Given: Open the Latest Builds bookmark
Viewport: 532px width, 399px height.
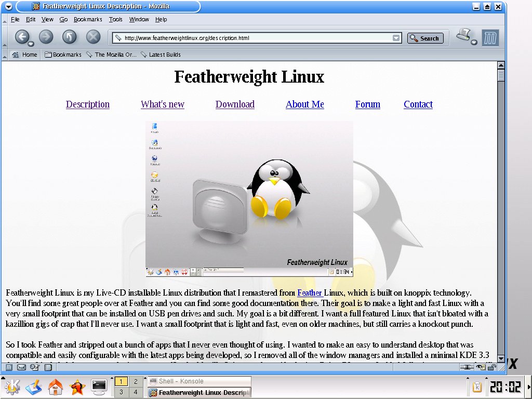Looking at the screenshot, I should (161, 55).
